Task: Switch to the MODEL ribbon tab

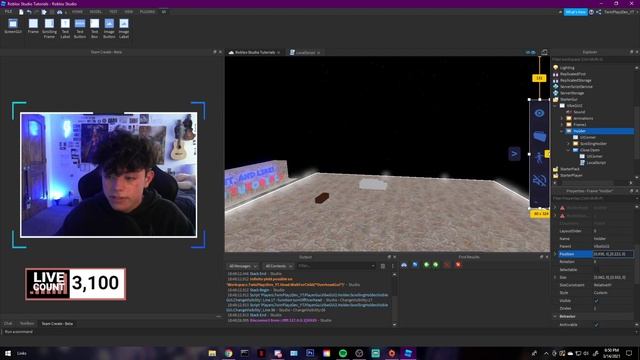Action: tap(96, 12)
